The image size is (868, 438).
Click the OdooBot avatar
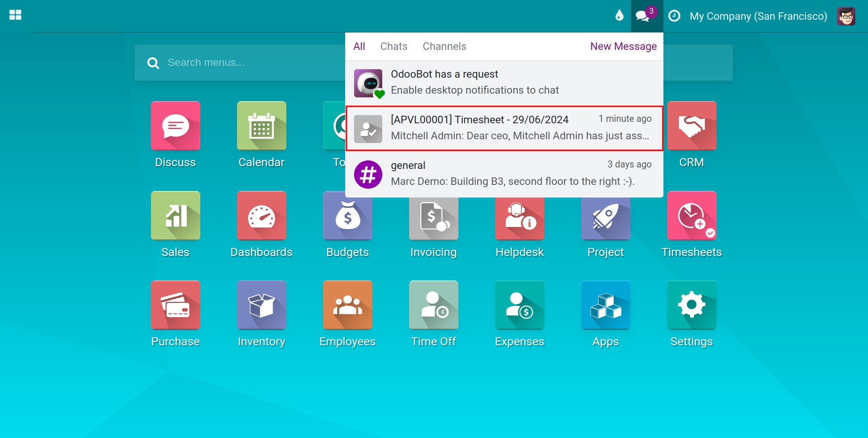coord(368,83)
